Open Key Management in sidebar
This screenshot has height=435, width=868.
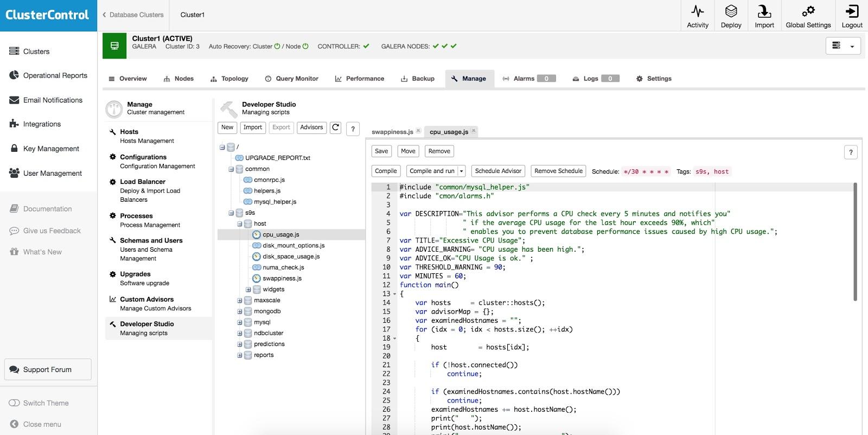point(51,149)
